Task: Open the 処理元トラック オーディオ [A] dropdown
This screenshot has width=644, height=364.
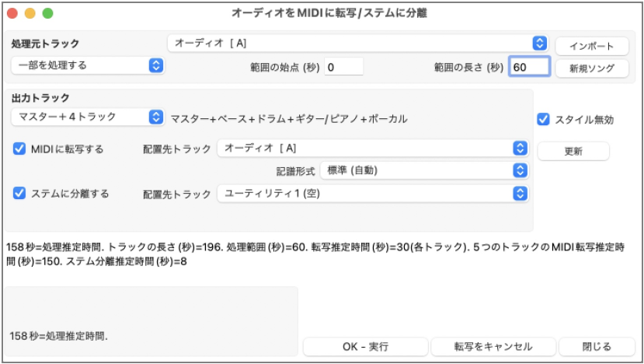Action: click(x=357, y=44)
